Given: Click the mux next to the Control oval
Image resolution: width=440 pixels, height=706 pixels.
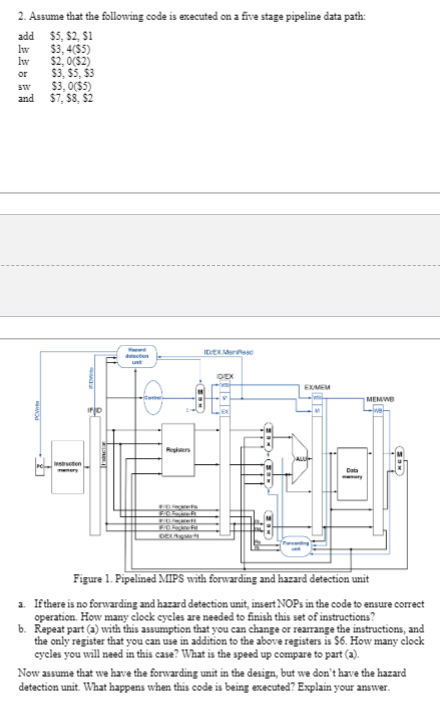Looking at the screenshot, I should 200,397.
